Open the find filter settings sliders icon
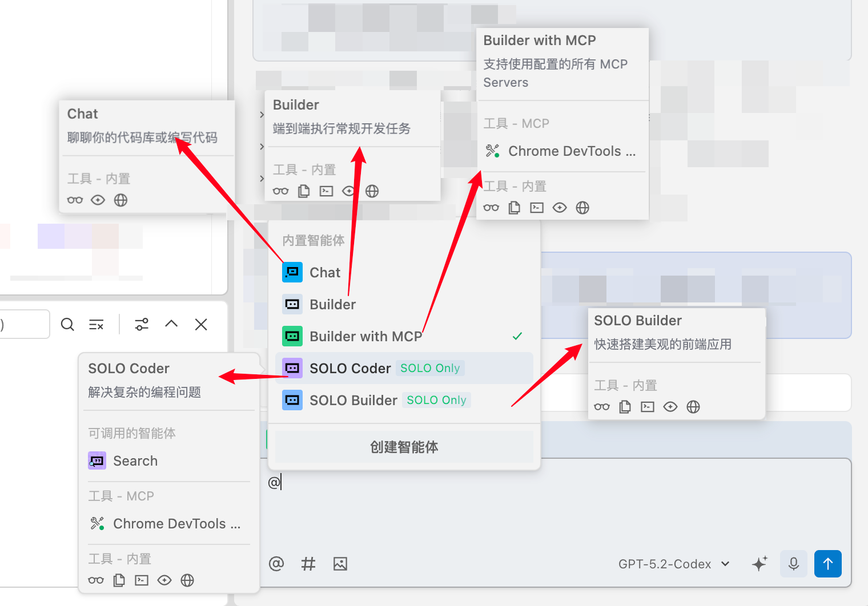This screenshot has width=868, height=606. (142, 325)
